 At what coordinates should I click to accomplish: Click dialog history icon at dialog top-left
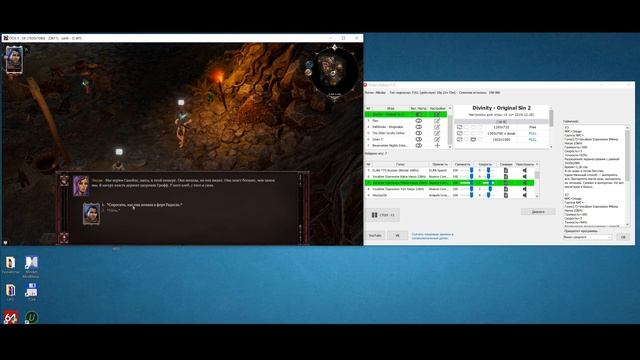tap(64, 180)
